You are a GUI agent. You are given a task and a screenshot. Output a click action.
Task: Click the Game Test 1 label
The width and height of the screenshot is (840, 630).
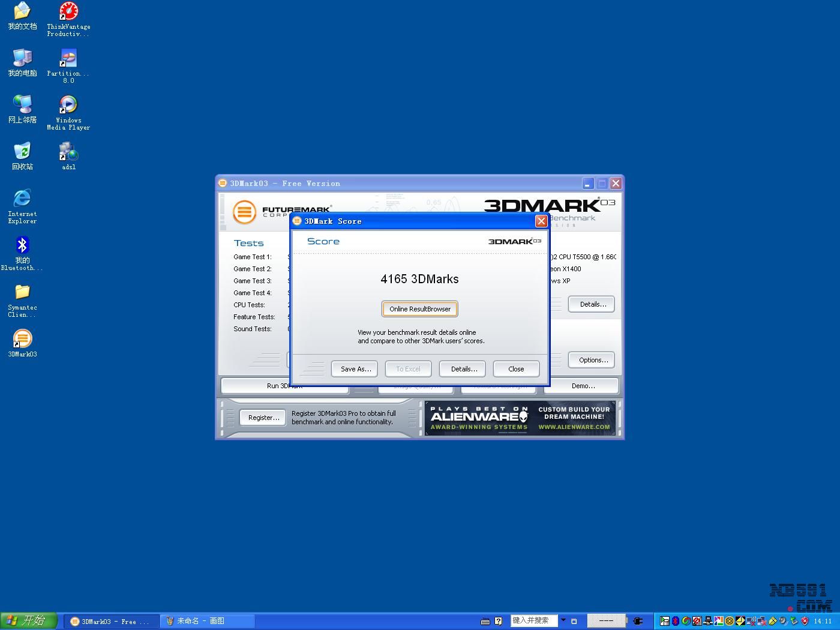253,257
